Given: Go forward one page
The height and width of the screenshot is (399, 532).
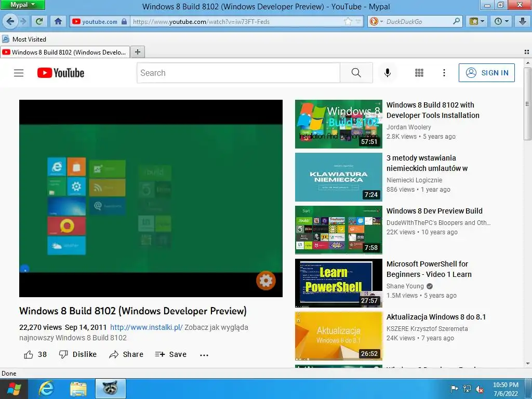Looking at the screenshot, I should 23,22.
